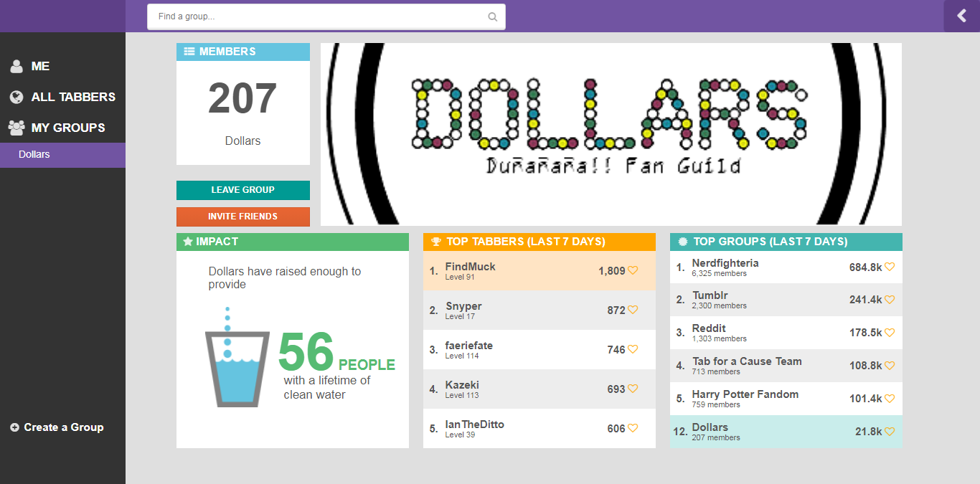Click the heart icon beside FindMuck's score
980x484 pixels.
click(633, 271)
